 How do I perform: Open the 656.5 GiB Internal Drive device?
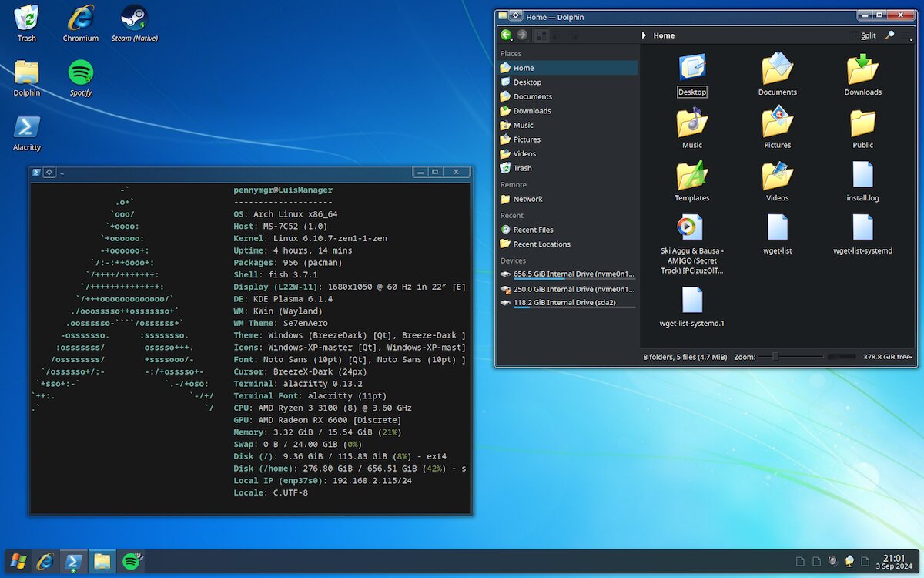pos(567,274)
